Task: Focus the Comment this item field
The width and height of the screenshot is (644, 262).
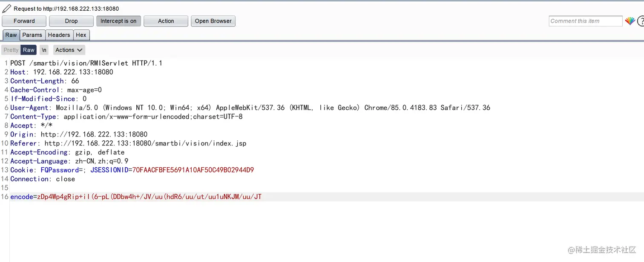Action: tap(586, 21)
